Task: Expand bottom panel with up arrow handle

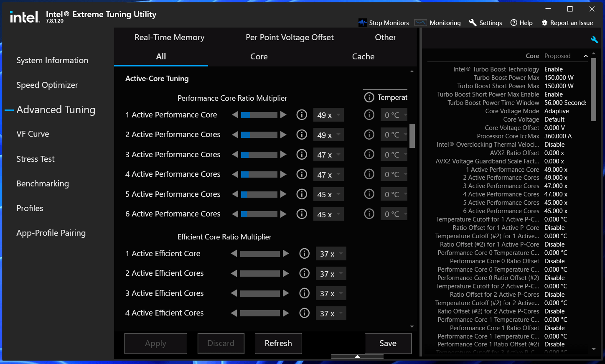Action: point(357,356)
